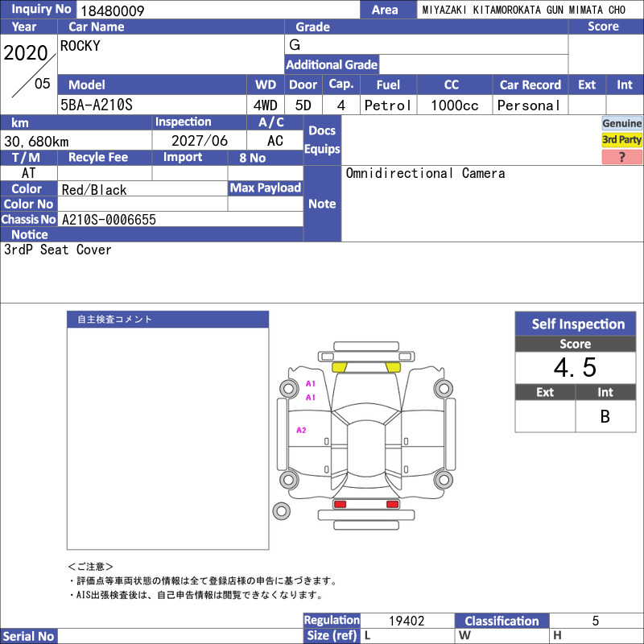
Task: Click the self inspection score 4.5
Action: (x=575, y=367)
